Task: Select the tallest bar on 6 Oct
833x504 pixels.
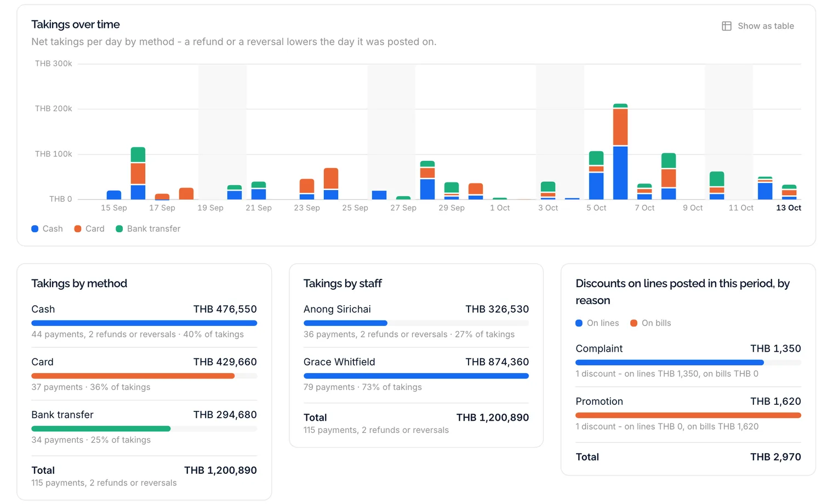Action: tap(620, 151)
